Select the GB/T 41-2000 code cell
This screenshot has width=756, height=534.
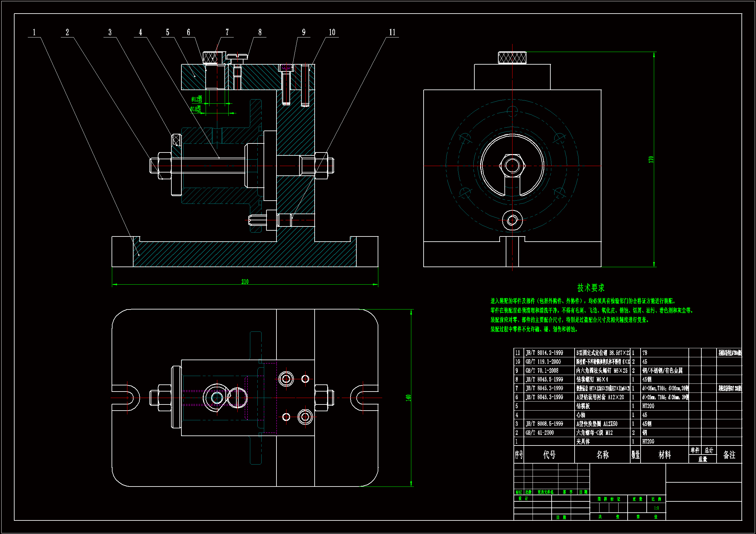[539, 433]
